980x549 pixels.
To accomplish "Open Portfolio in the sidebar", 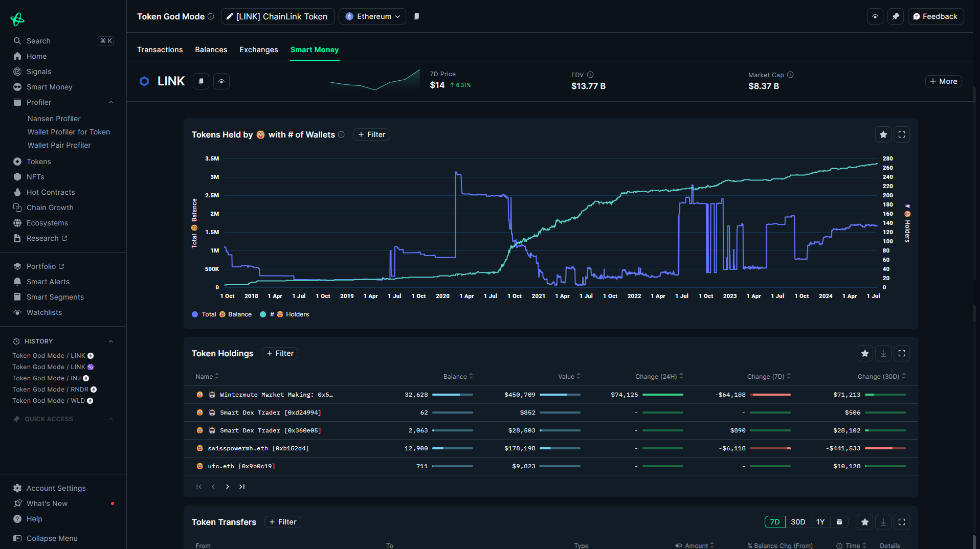I will point(45,266).
